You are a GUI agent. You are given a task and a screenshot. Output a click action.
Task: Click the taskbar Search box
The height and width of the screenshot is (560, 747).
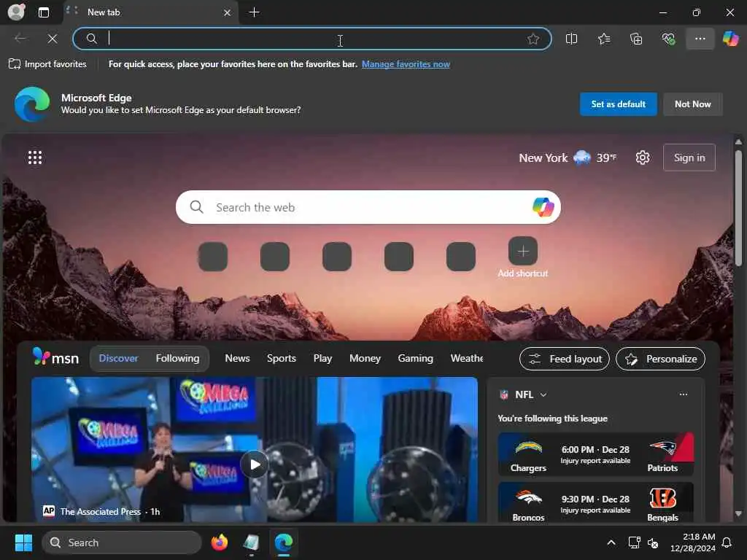[122, 542]
